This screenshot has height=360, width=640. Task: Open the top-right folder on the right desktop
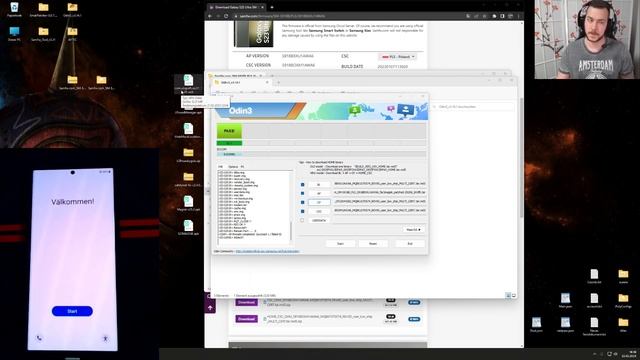(623, 274)
